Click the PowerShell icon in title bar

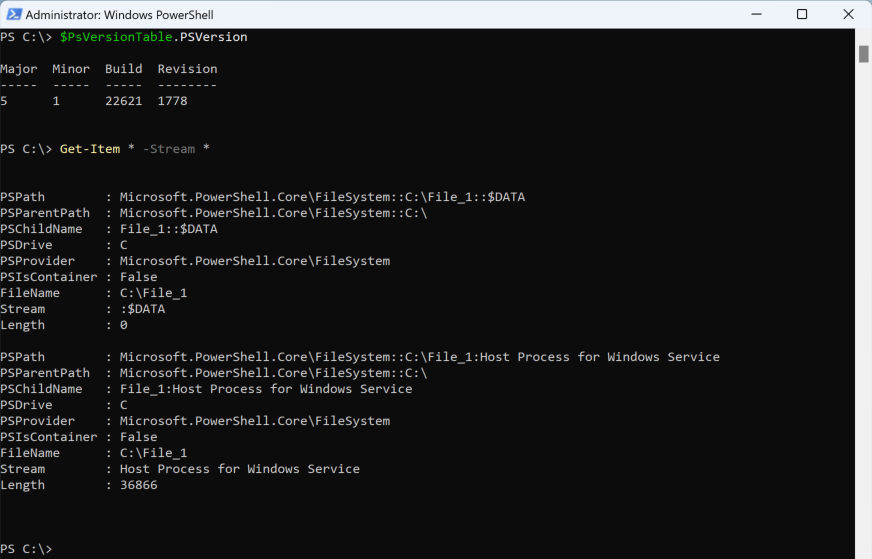pos(14,14)
